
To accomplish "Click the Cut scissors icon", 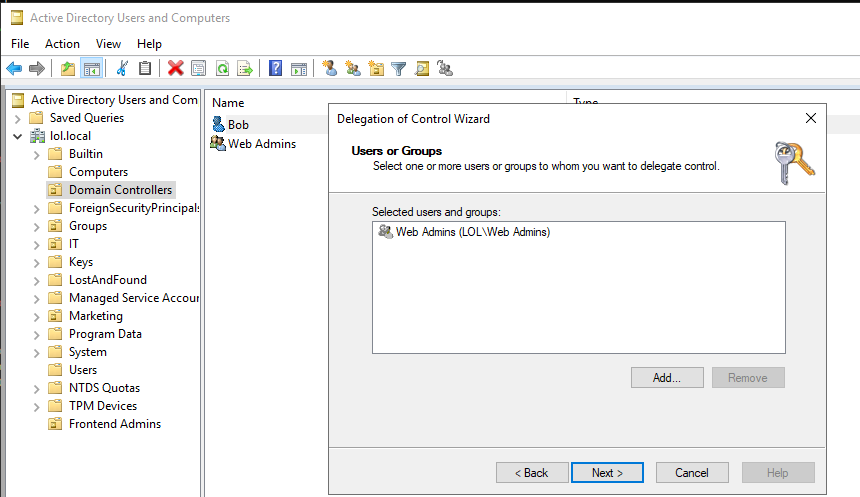I will (x=122, y=69).
